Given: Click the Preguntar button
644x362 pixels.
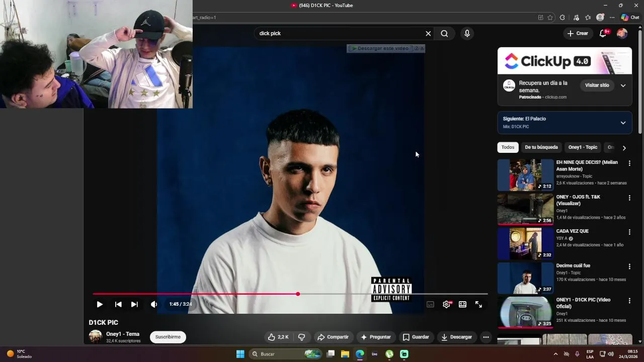Looking at the screenshot, I should (x=375, y=337).
